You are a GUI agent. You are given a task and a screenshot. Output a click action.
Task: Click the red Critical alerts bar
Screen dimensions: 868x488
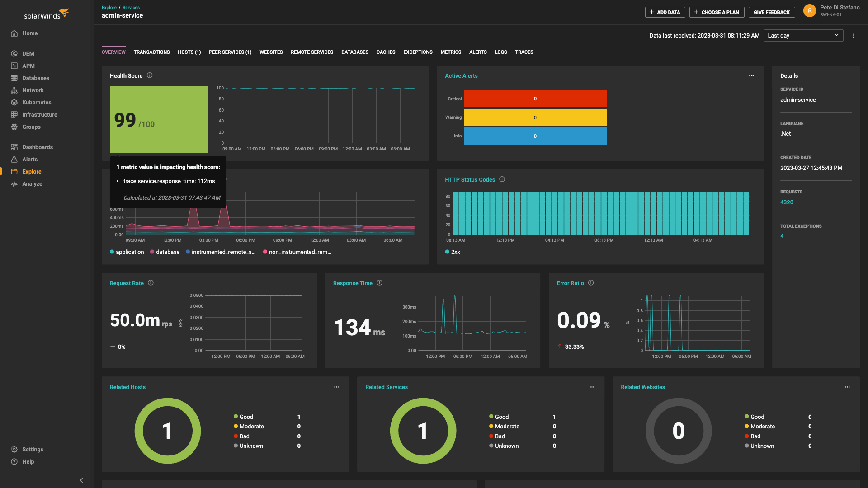(535, 99)
